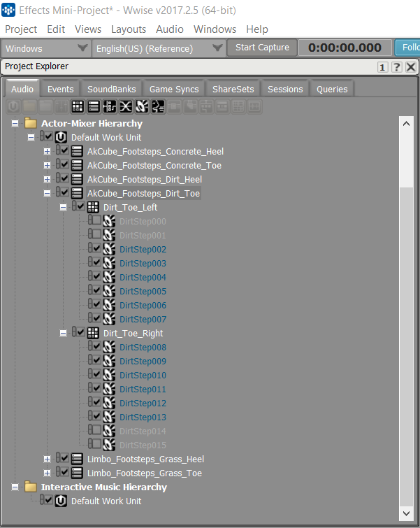This screenshot has width=420, height=528.
Task: Collapse AkCube_Footsteps_Dirt_Toe tree node
Action: 47,193
